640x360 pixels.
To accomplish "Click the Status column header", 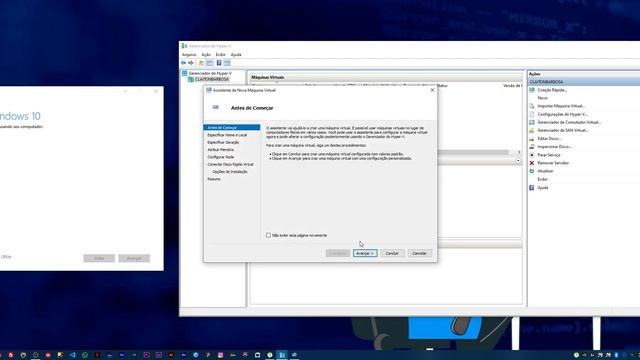I will coord(442,86).
